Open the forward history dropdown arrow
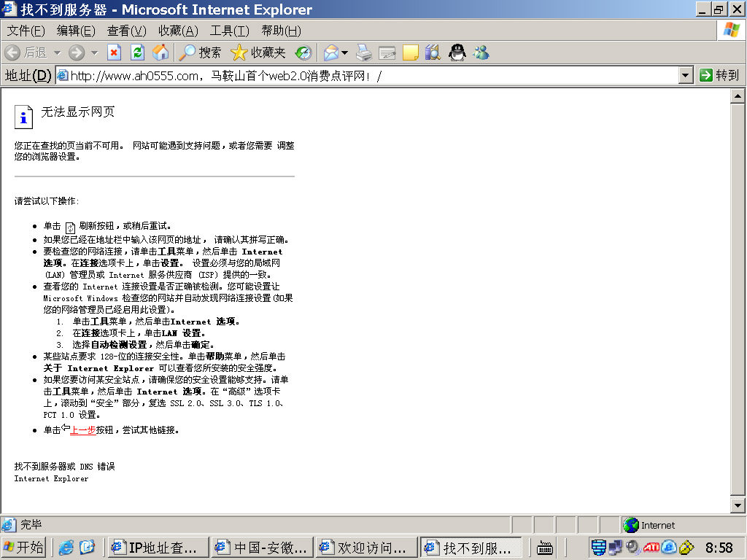 94,52
